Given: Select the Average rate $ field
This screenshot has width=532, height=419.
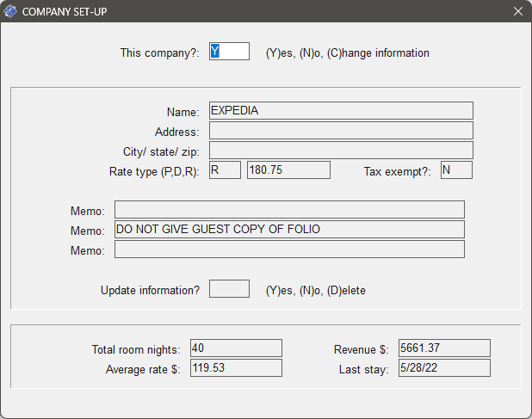Looking at the screenshot, I should pos(236,368).
